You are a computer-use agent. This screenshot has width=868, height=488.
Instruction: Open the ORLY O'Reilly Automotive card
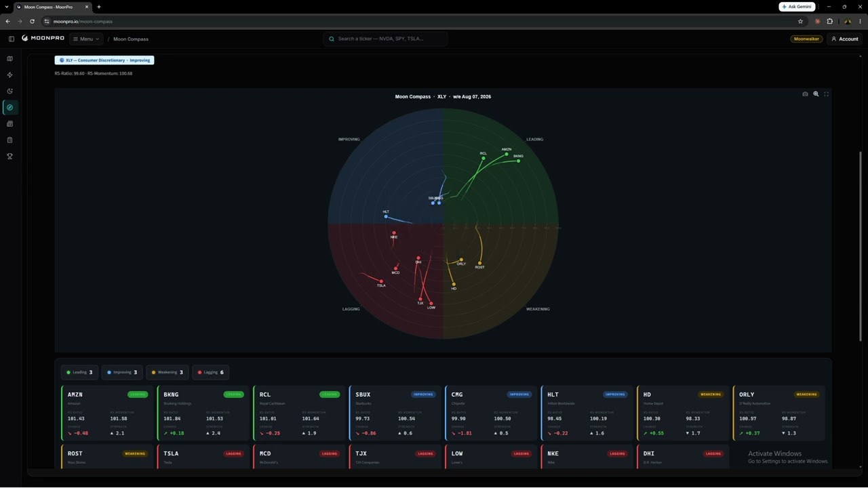pyautogui.click(x=778, y=413)
